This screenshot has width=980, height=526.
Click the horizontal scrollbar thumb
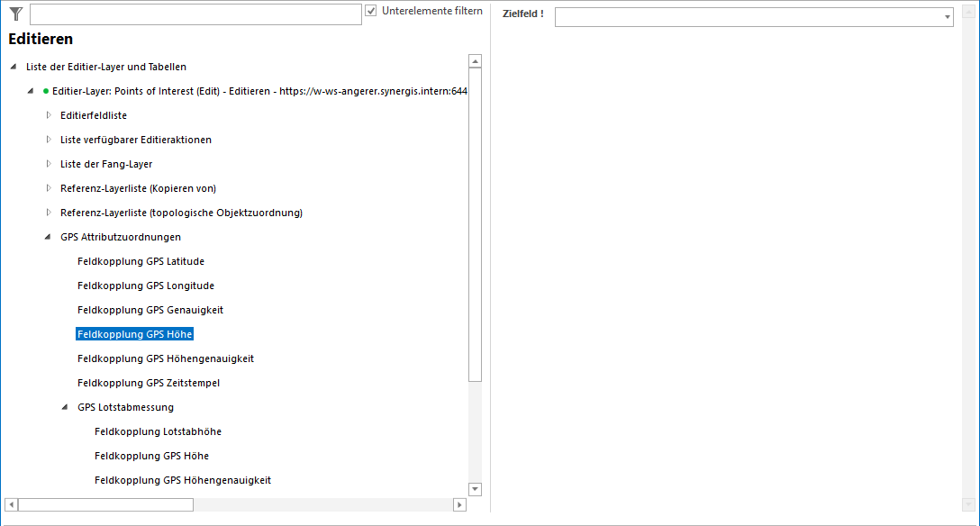pos(105,504)
